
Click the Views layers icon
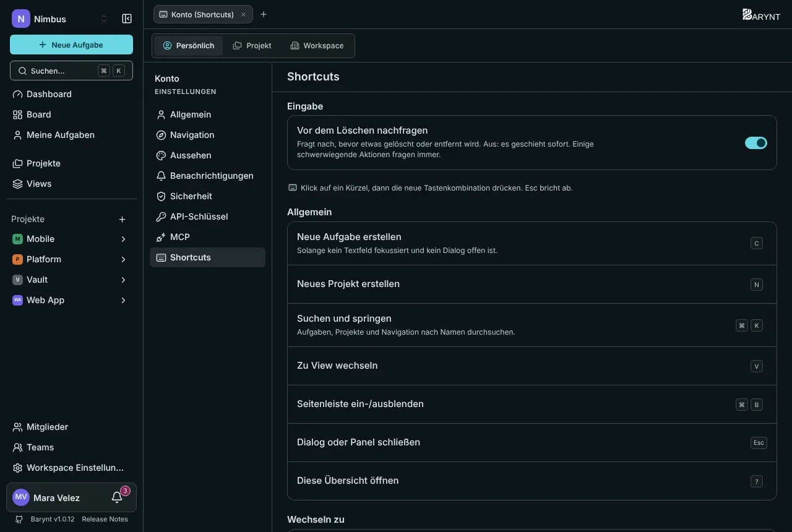[x=17, y=184]
